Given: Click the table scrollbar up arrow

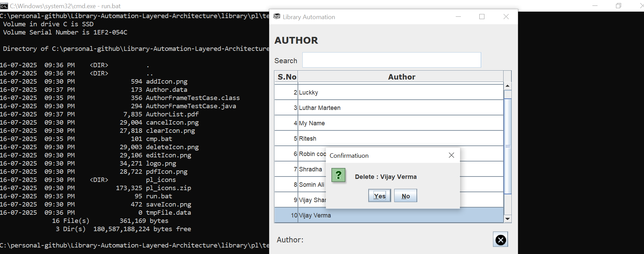Looking at the screenshot, I should click(x=508, y=86).
